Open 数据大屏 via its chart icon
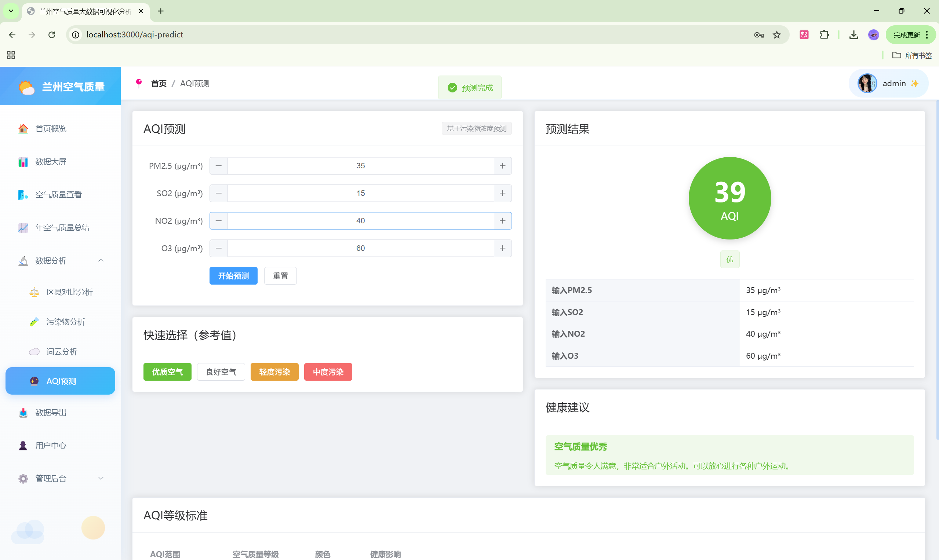 pos(23,162)
